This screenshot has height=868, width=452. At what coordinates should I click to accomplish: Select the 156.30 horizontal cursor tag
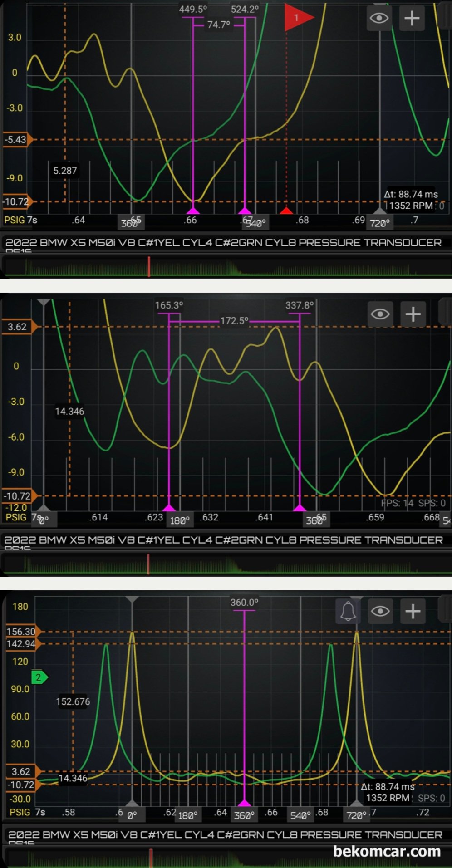coord(24,631)
